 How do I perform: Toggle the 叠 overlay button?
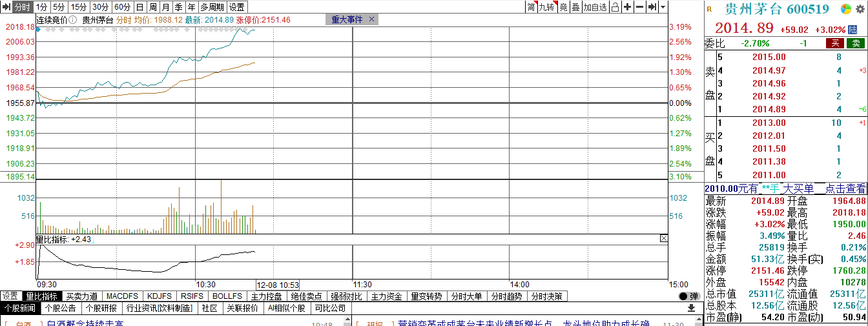point(575,7)
